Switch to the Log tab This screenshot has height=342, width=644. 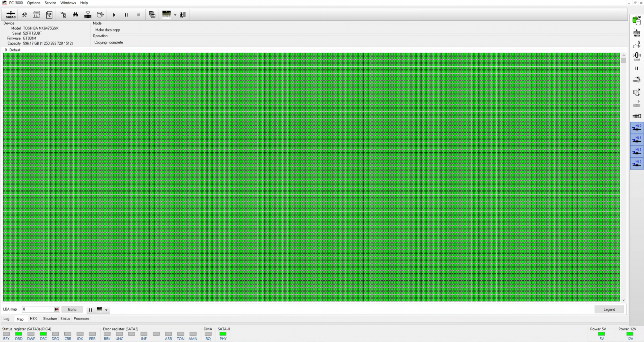(x=6, y=319)
